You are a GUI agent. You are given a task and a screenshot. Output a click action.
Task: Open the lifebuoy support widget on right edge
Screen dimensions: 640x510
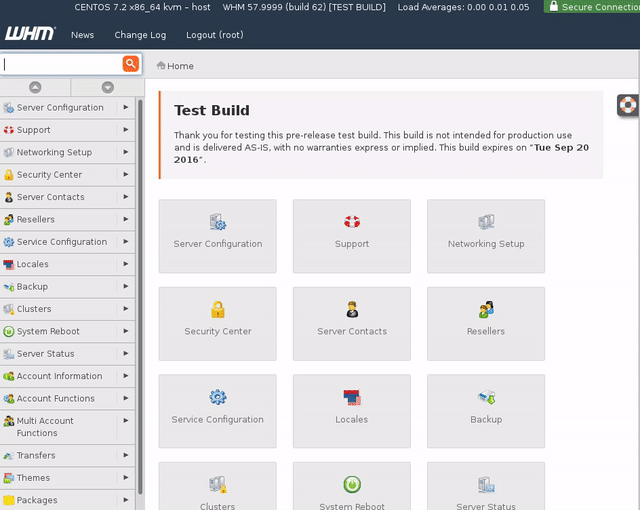(628, 105)
